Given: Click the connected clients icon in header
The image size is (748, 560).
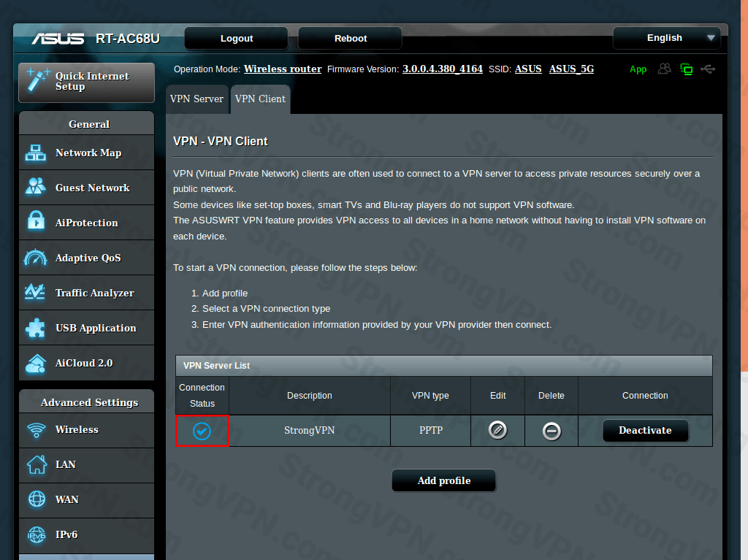Looking at the screenshot, I should [664, 69].
